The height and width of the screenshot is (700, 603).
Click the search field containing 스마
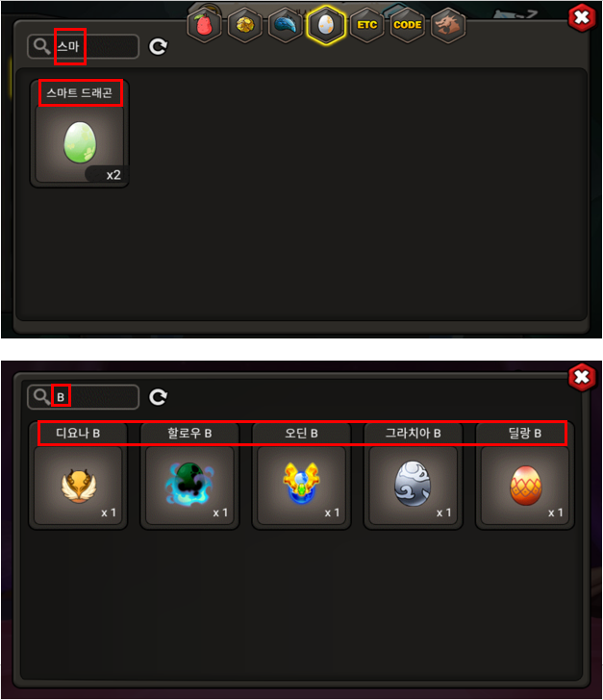coord(83,46)
